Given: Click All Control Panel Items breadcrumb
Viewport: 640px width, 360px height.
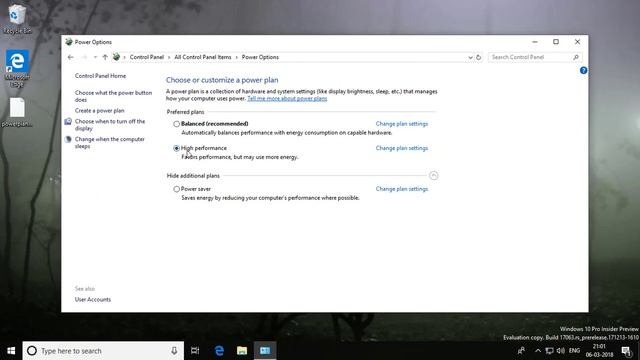Looking at the screenshot, I should point(203,57).
